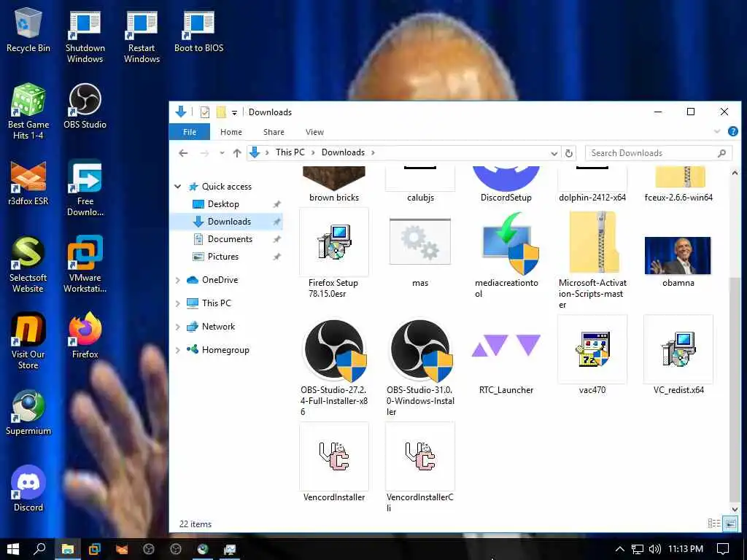747x560 pixels.
Task: Select the Discord desktop icon
Action: coord(28,489)
